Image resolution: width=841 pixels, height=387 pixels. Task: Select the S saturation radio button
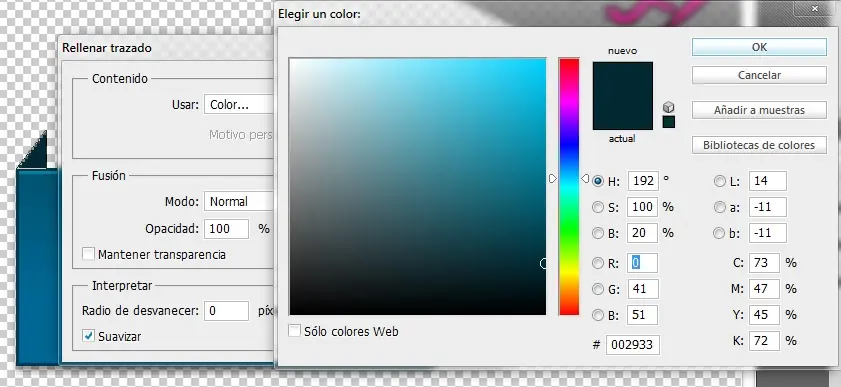point(598,207)
